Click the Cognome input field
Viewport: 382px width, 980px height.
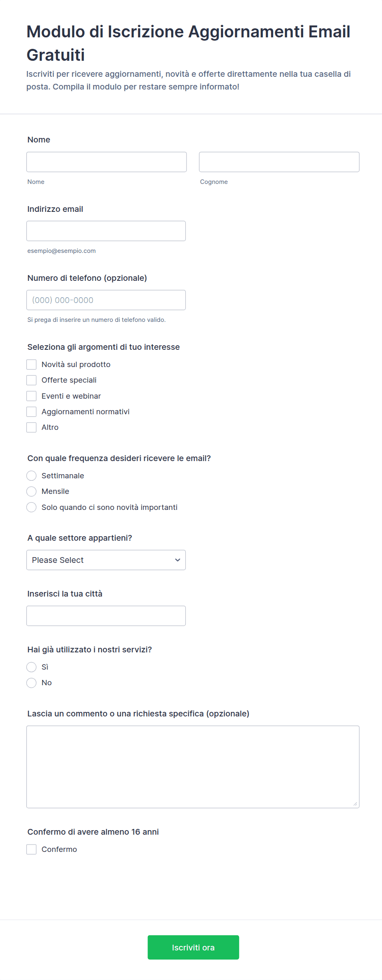pyautogui.click(x=279, y=162)
